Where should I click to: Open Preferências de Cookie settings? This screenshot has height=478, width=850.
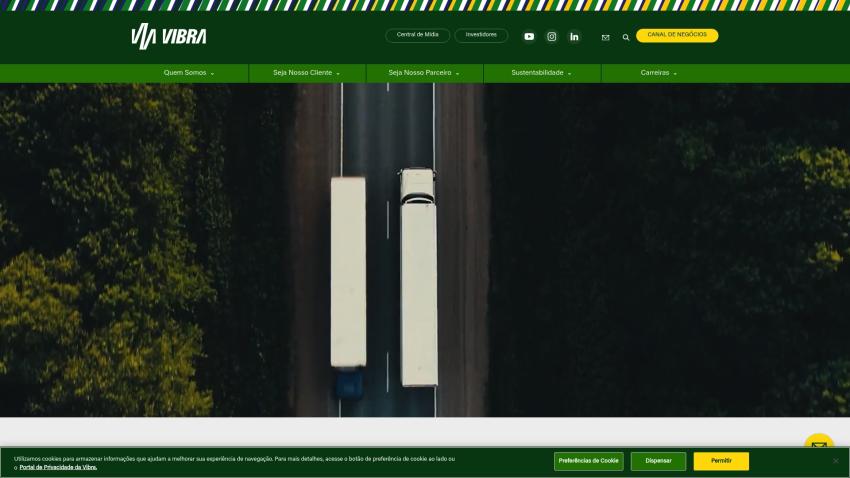tap(589, 461)
